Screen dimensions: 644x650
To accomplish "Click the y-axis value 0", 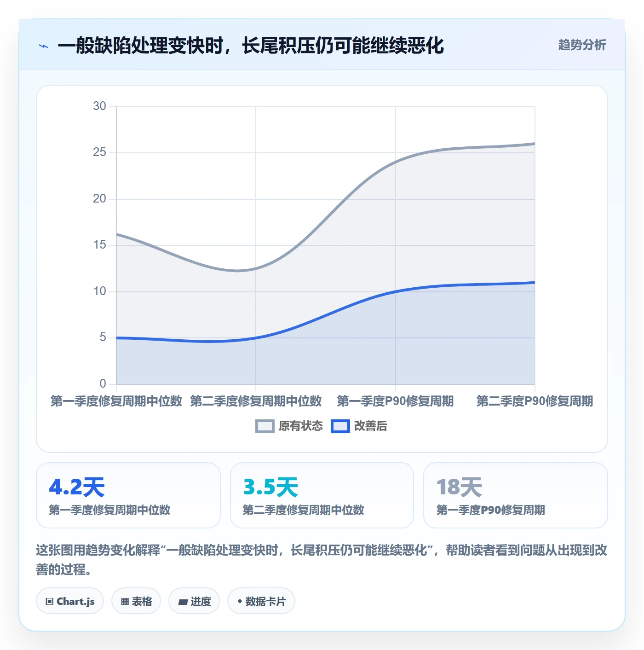I will coord(103,383).
